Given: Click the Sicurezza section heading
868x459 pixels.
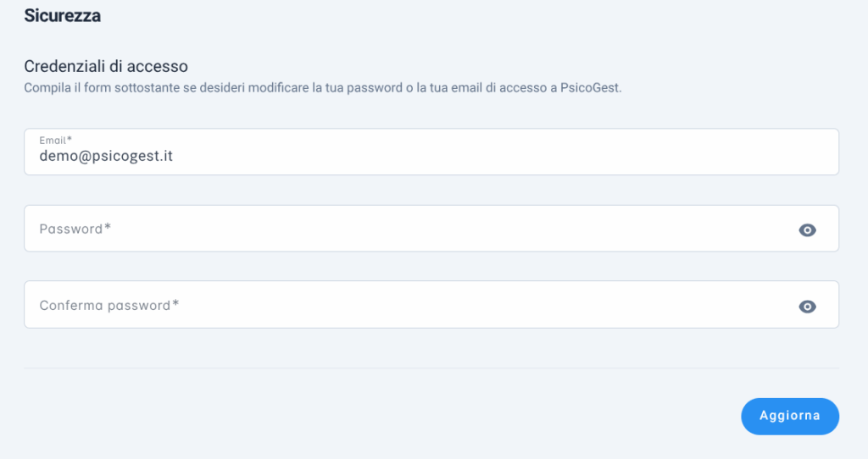Looking at the screenshot, I should coord(62,15).
